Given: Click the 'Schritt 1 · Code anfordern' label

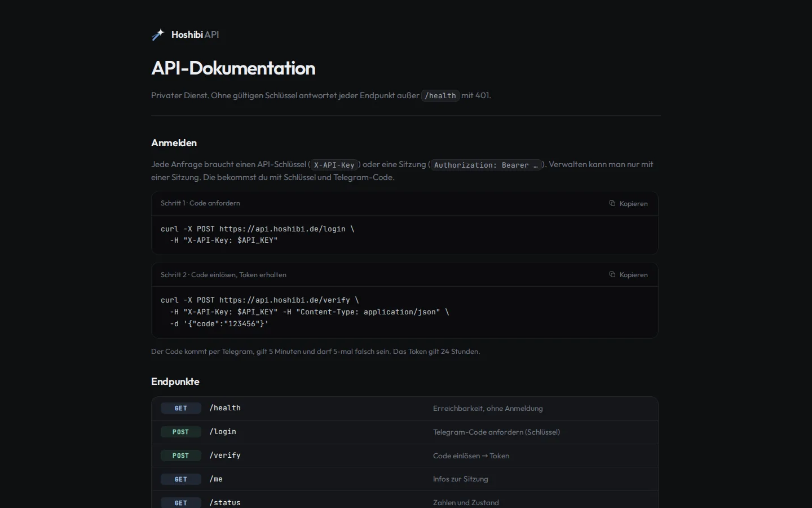Looking at the screenshot, I should click(x=200, y=203).
